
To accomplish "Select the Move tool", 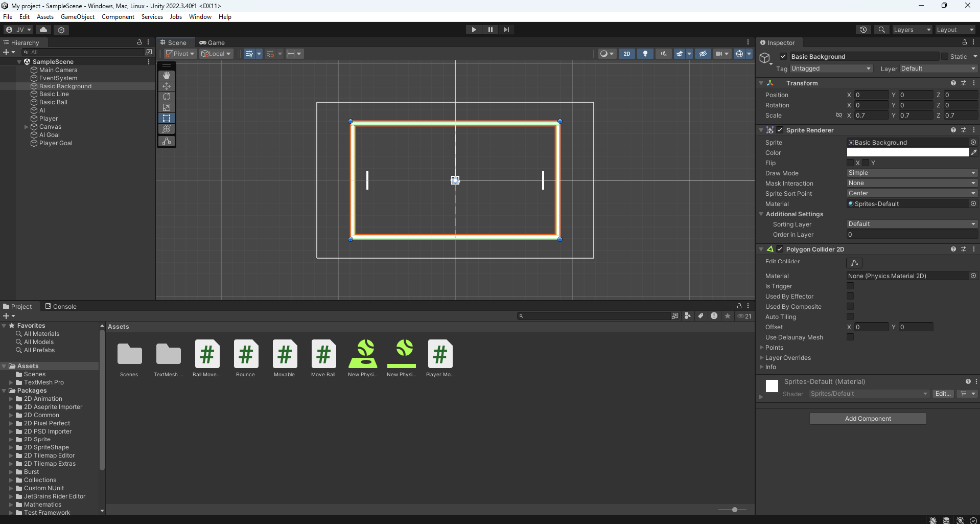I will [x=167, y=86].
